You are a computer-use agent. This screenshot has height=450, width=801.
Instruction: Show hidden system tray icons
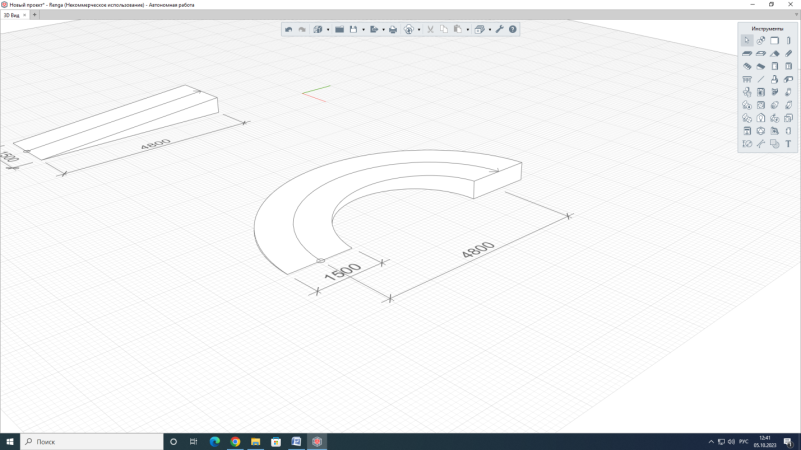tap(711, 442)
